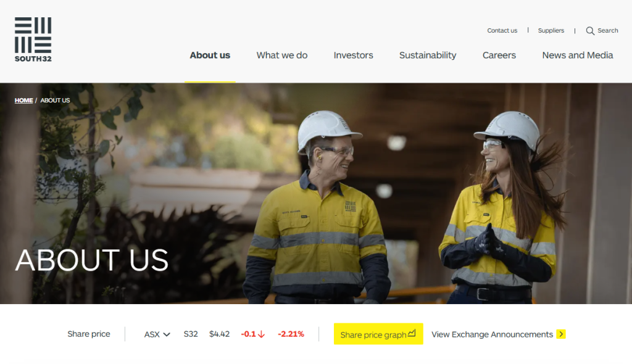Click the Search text in header

pyautogui.click(x=608, y=31)
